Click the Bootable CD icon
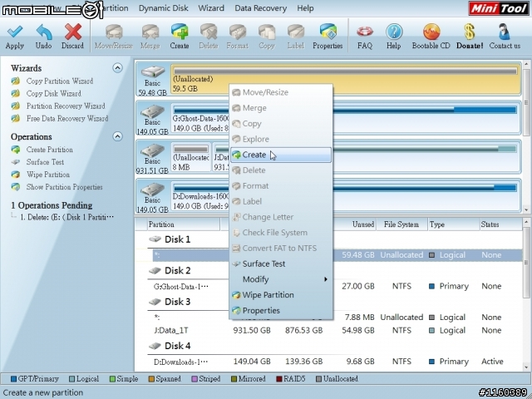The image size is (532, 399). click(431, 32)
